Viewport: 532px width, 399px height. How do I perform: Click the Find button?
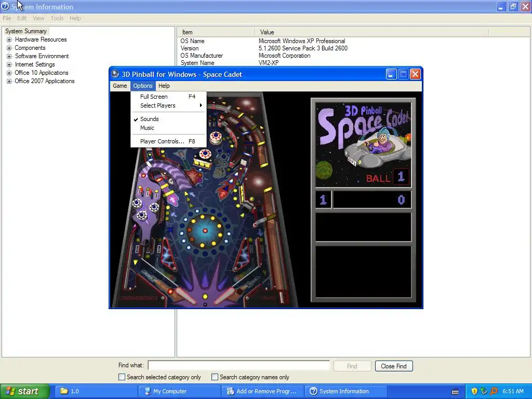(x=352, y=366)
